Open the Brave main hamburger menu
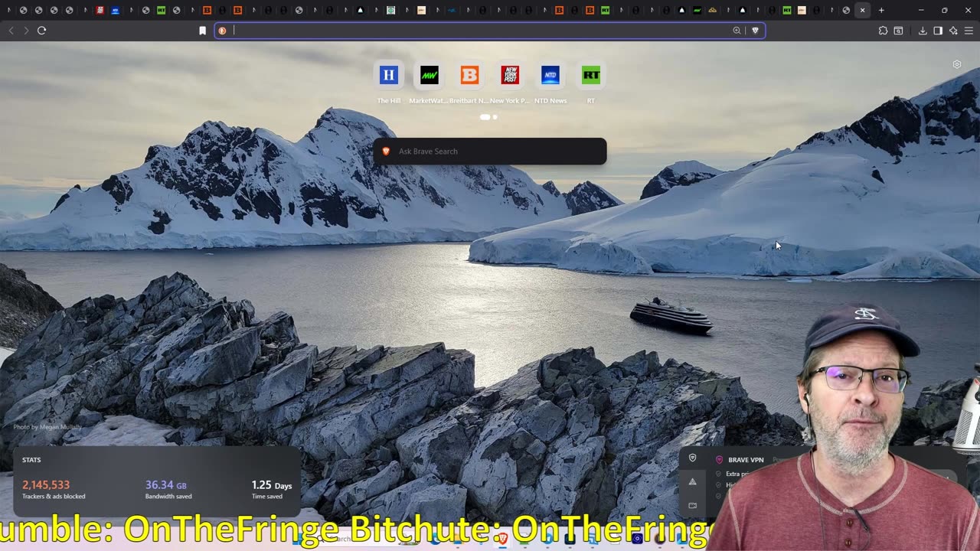 click(969, 31)
